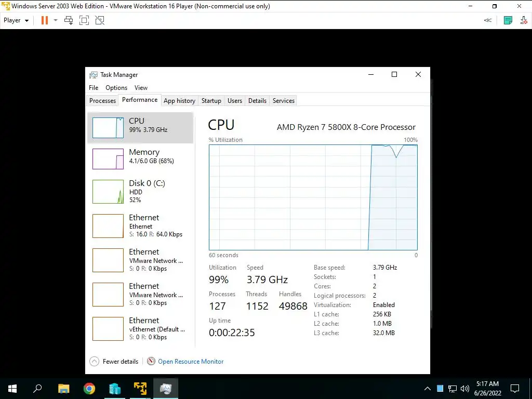Click the network tray icon

453,389
